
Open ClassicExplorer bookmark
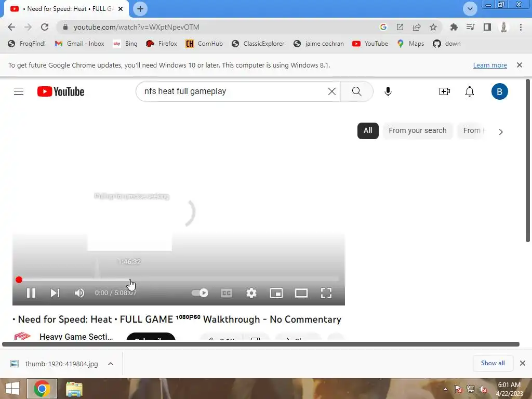258,44
